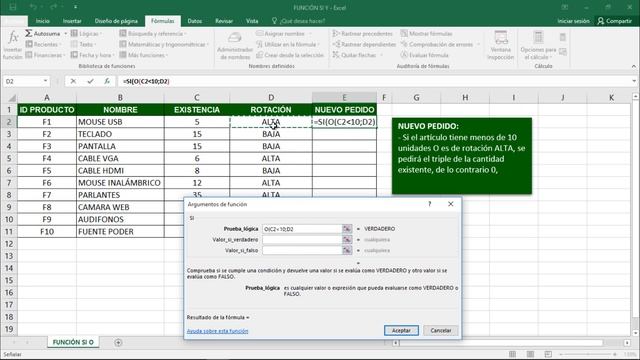The image size is (640, 360).
Task: Click the Valor_si_verdadero input field
Action: [302, 240]
